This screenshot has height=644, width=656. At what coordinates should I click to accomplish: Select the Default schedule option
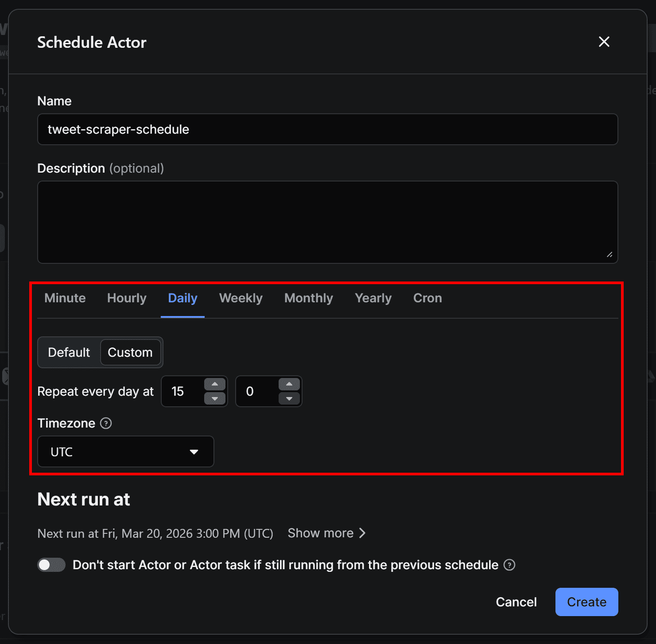[69, 352]
